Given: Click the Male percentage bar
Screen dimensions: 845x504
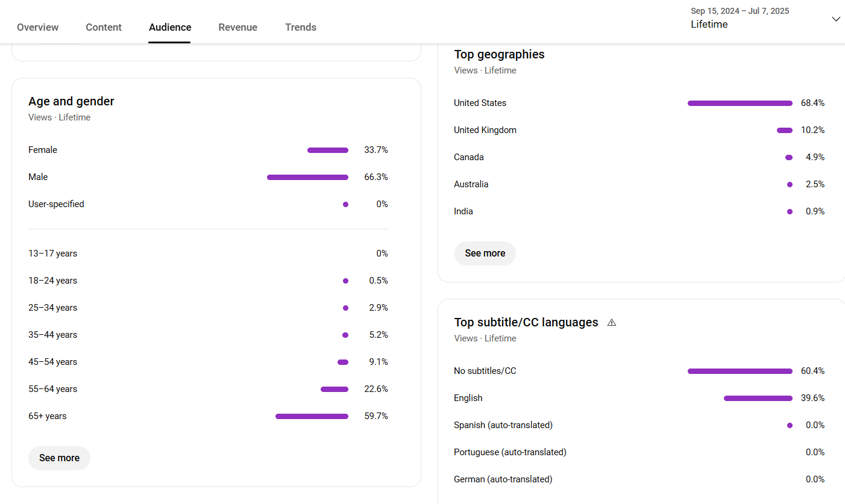Looking at the screenshot, I should click(307, 177).
